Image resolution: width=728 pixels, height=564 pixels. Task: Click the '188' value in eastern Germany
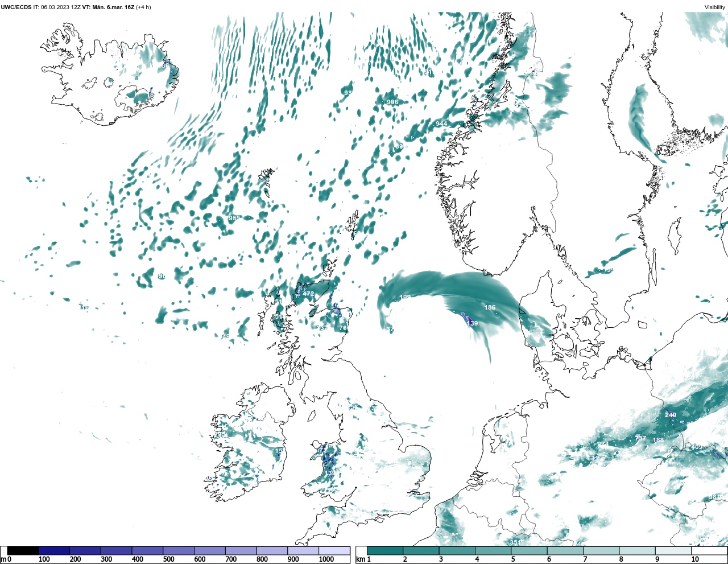tap(658, 440)
